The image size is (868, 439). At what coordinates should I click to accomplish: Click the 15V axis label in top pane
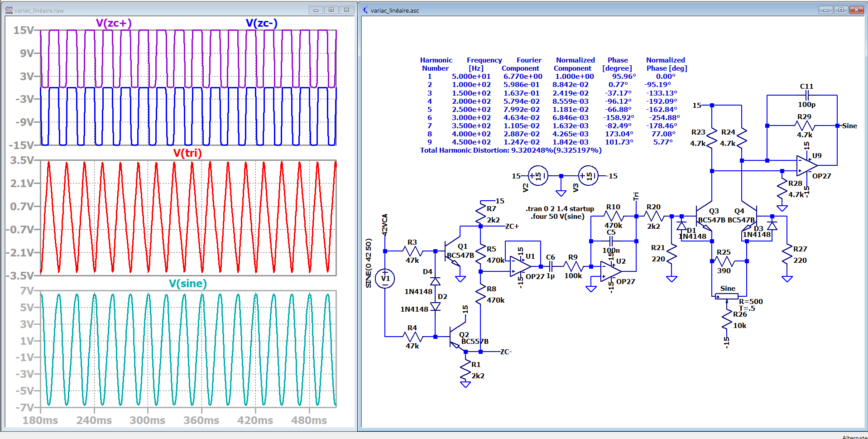click(24, 30)
